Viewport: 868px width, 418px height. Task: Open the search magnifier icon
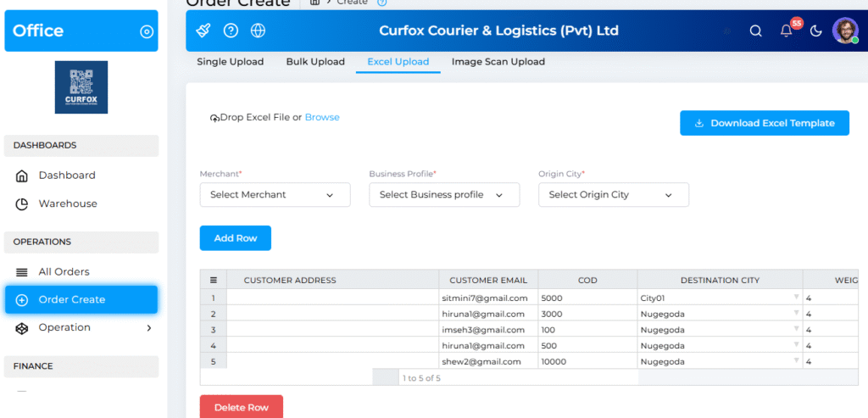click(x=755, y=31)
